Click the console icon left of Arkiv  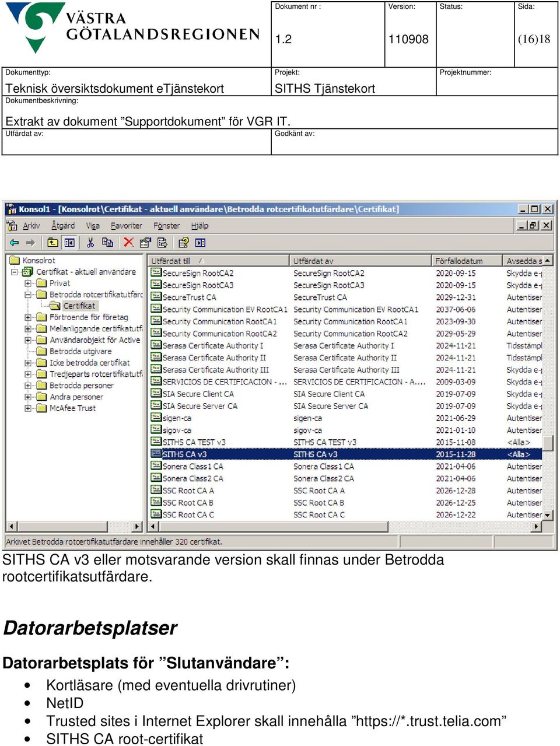pos(12,226)
